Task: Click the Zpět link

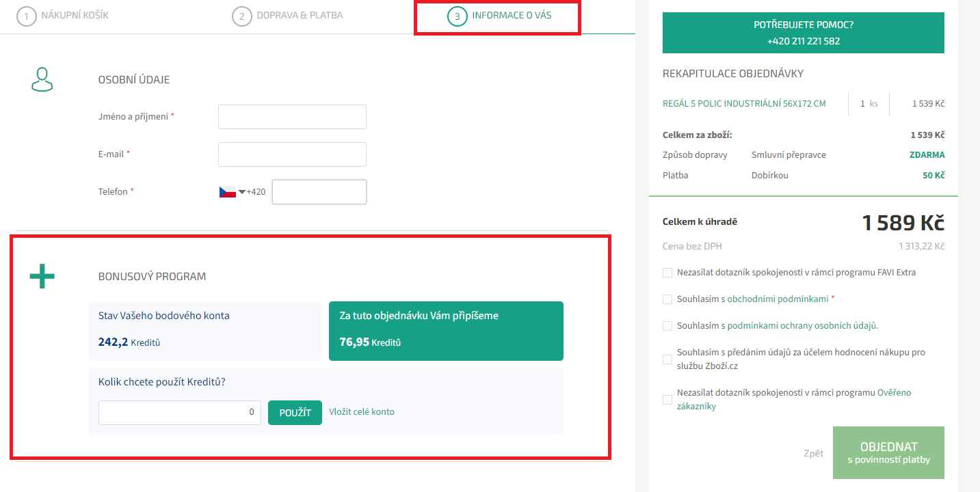Action: [x=814, y=453]
